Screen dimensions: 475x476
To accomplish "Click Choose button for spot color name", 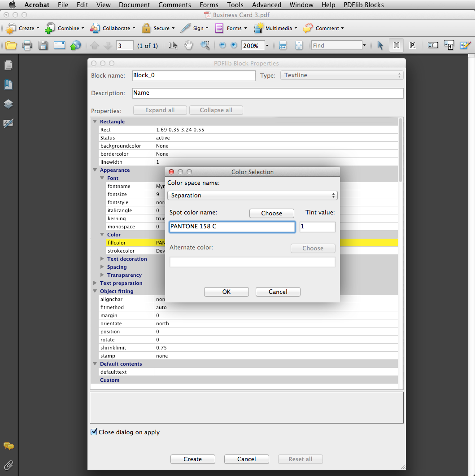I will coord(272,213).
